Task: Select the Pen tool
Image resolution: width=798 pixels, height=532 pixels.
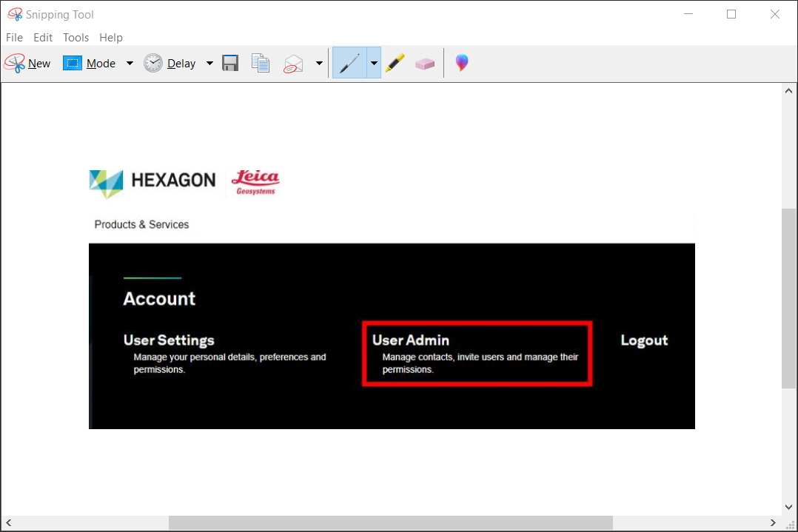Action: pos(349,63)
